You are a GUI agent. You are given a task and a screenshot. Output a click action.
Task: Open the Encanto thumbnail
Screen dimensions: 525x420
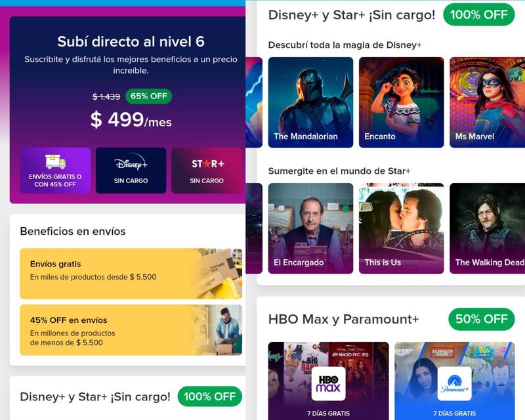pos(401,102)
